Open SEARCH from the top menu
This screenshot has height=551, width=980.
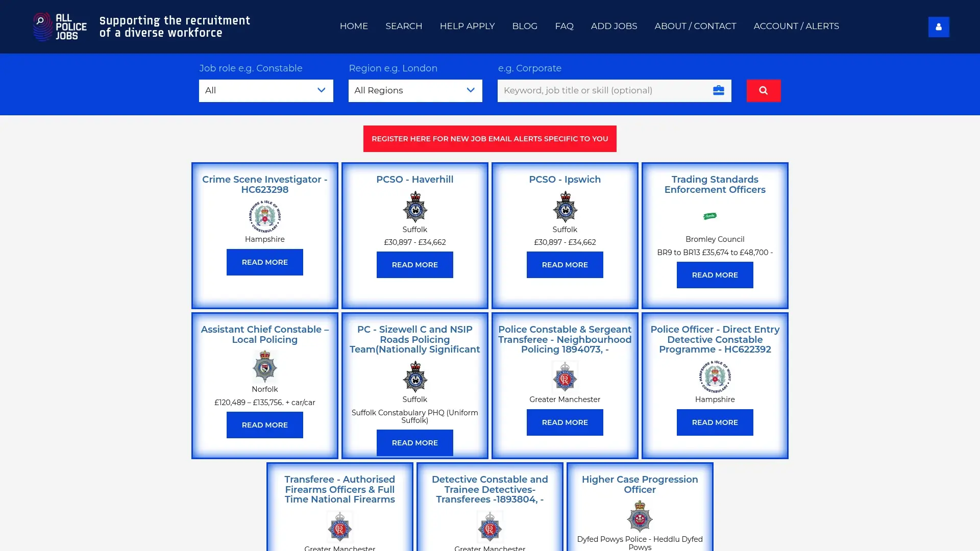pos(404,26)
